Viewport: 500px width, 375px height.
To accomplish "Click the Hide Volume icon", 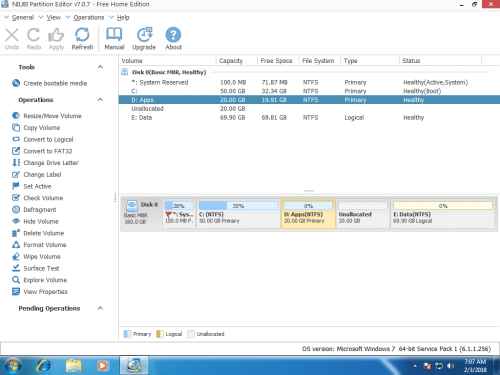I will 16,221.
